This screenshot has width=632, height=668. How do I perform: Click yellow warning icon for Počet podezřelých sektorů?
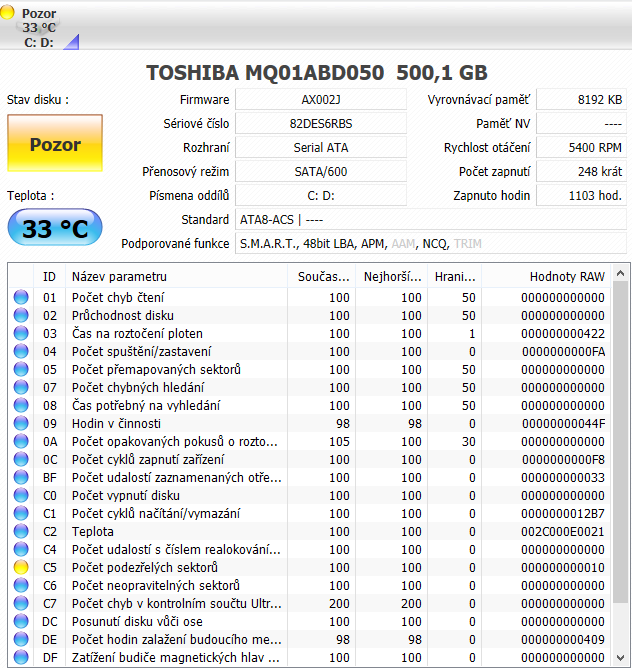pyautogui.click(x=21, y=567)
